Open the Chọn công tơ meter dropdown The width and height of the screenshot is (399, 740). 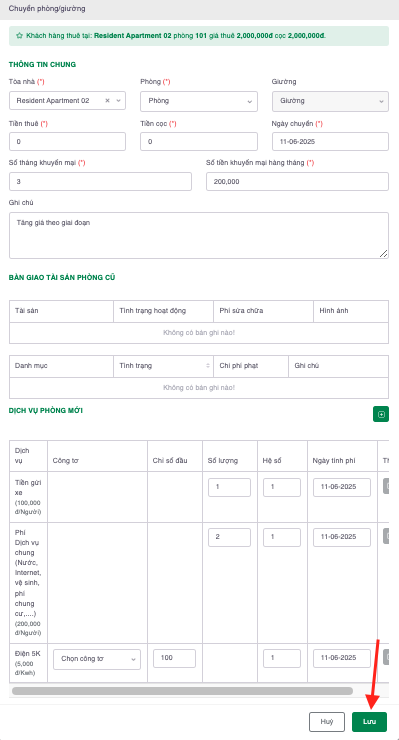(97, 659)
